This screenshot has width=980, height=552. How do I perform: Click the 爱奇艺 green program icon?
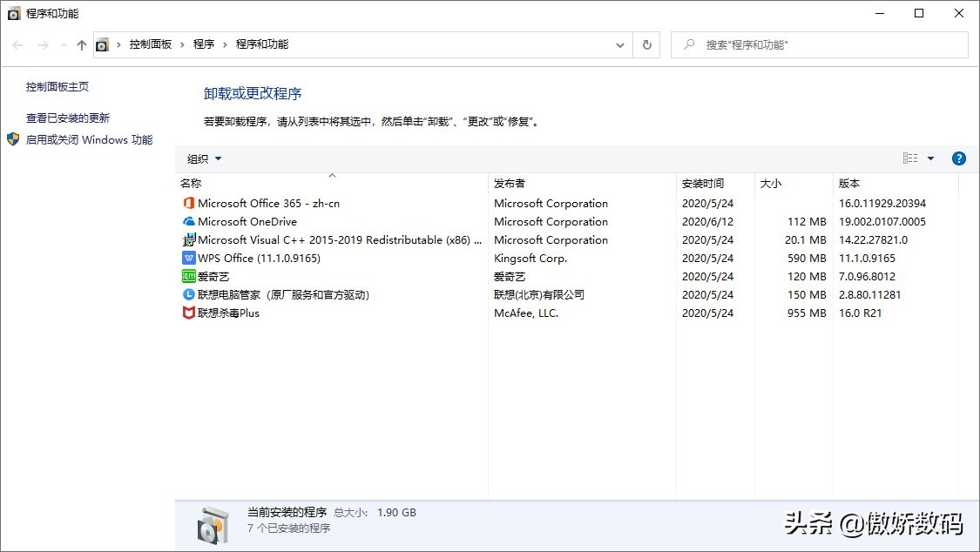[188, 276]
